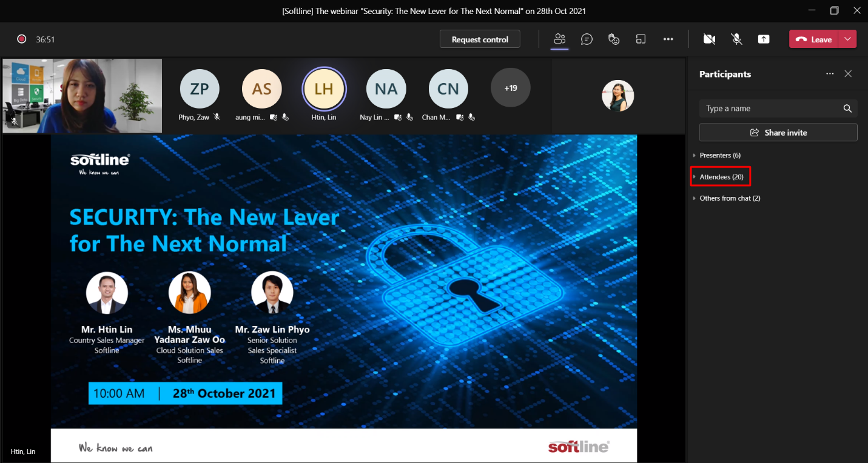The image size is (868, 463).
Task: Click the Mr. Zaw Lin Phyo speaker photo
Action: (272, 293)
